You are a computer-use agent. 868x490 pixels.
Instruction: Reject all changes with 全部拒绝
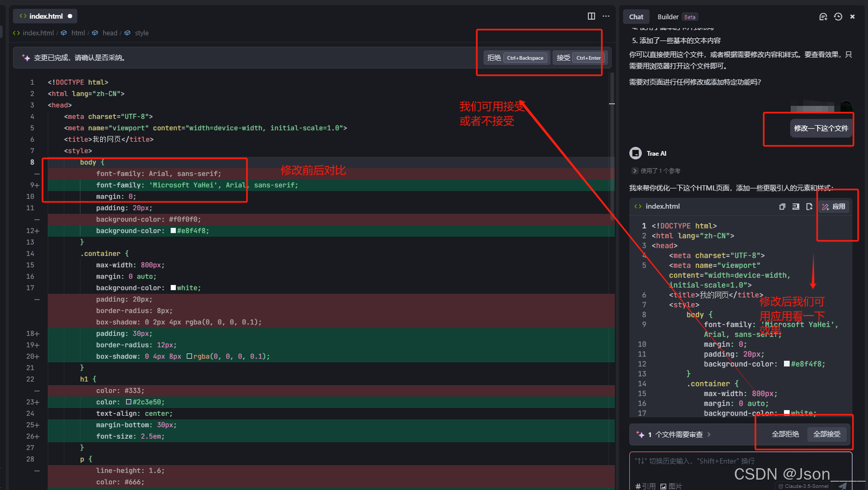786,434
